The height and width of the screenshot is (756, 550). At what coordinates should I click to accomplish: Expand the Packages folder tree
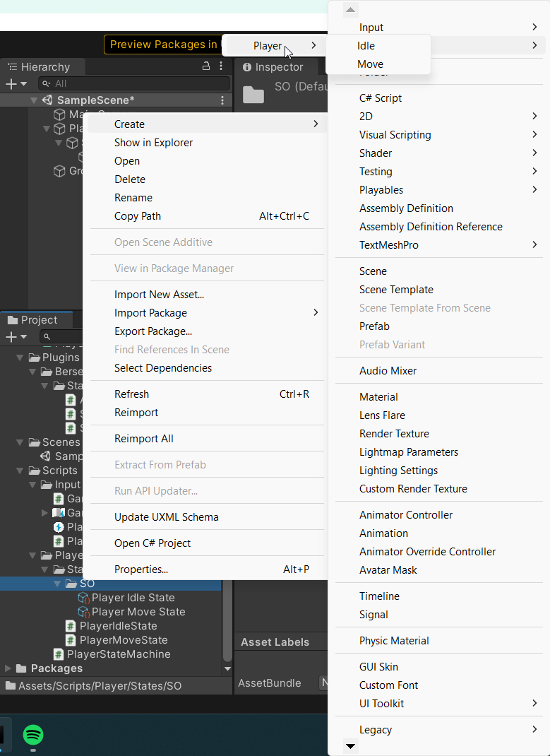click(x=8, y=668)
